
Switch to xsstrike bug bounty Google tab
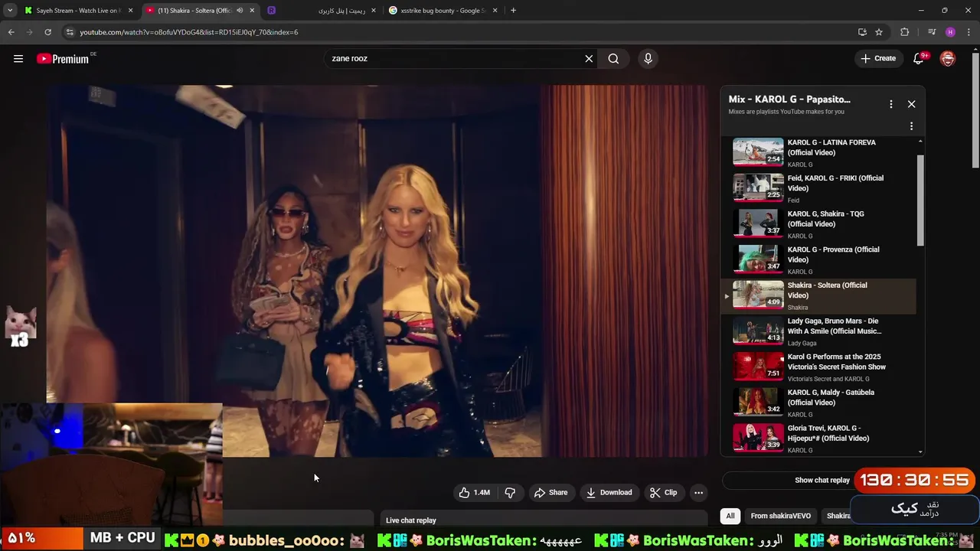(x=443, y=11)
